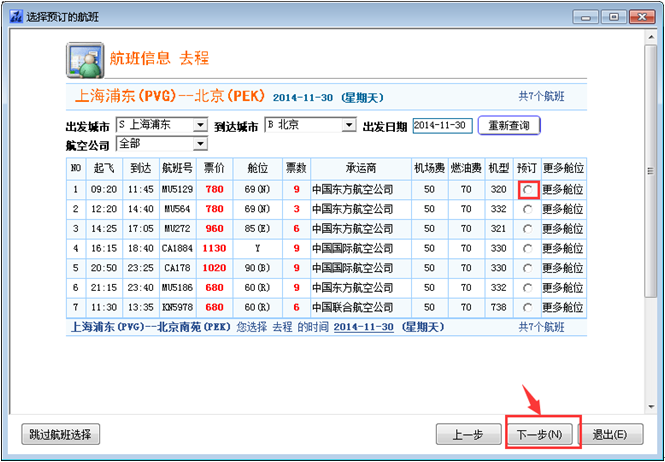Open 更多舱位 for flight MU564

point(563,209)
